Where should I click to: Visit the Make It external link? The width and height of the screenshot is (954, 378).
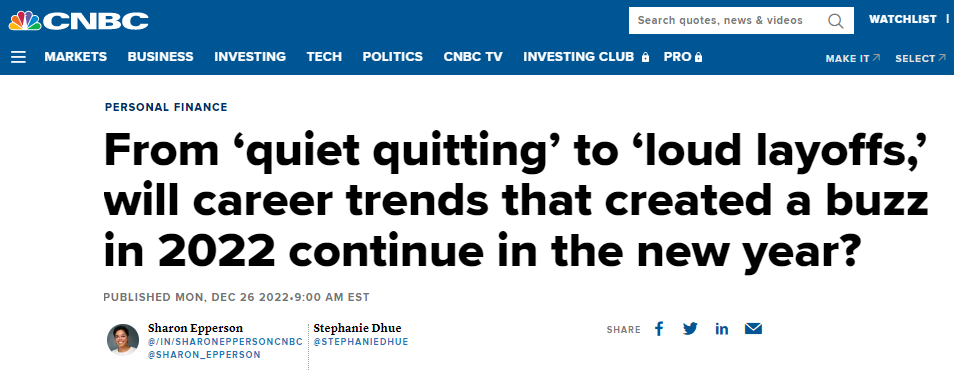(853, 58)
